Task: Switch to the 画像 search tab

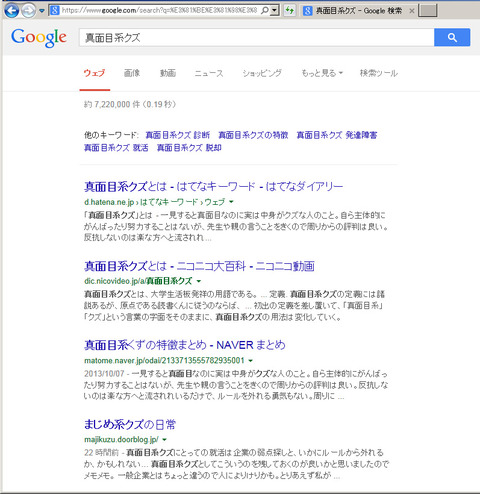Action: pos(132,73)
